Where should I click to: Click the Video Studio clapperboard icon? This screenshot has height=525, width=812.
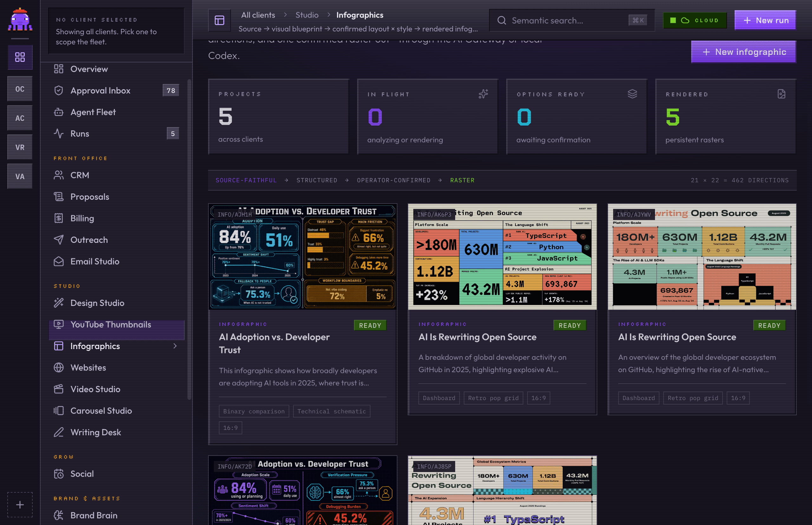coord(59,389)
